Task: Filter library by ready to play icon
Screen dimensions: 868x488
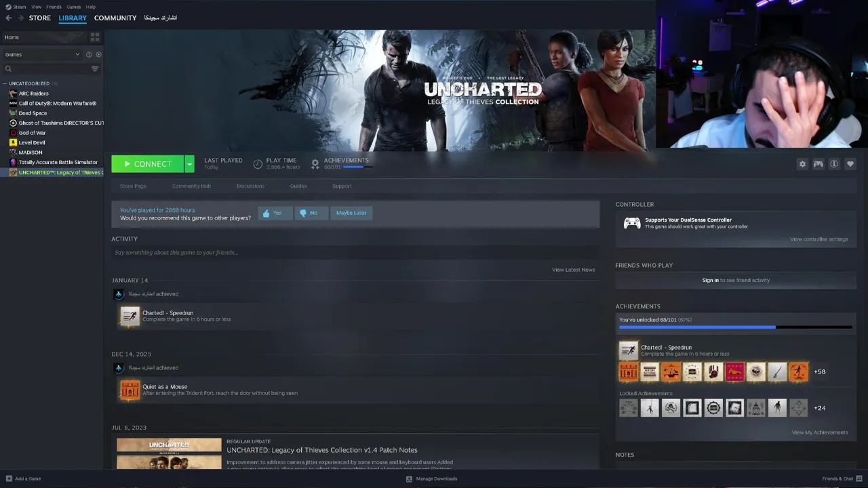Action: (x=98, y=54)
